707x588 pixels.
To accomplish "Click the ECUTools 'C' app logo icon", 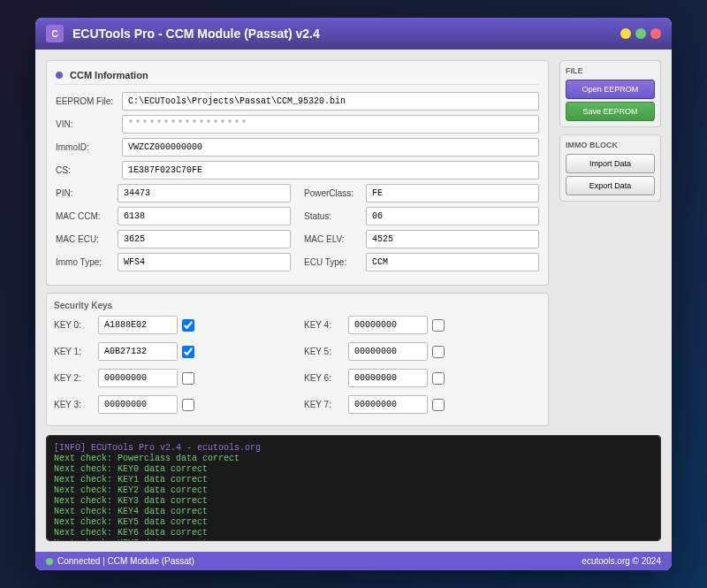I will pos(55,34).
